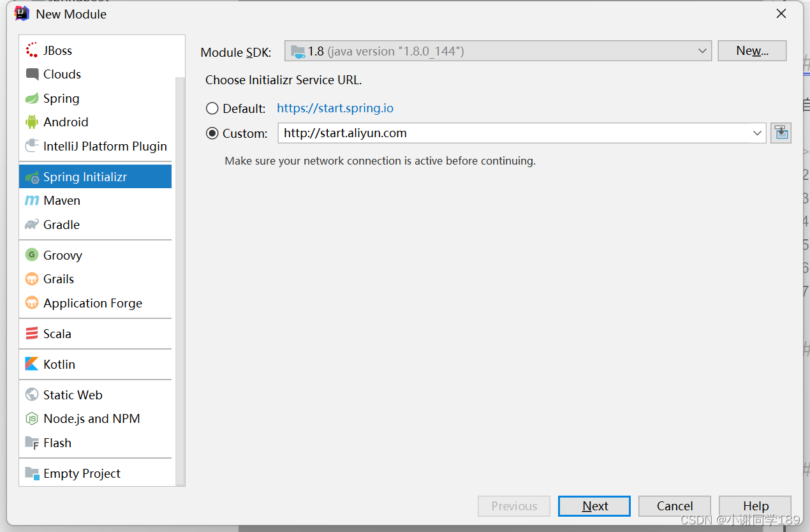
Task: Click the Android robot icon
Action: tap(32, 122)
